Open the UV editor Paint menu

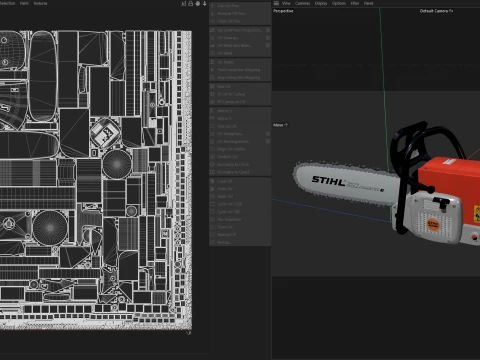coord(24,3)
